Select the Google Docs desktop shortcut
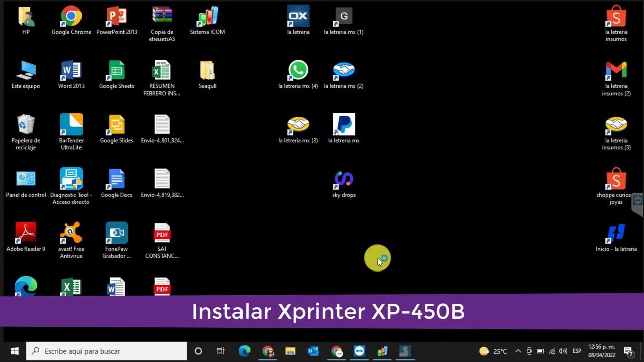Viewport: 644px width, 362px height. point(117,184)
